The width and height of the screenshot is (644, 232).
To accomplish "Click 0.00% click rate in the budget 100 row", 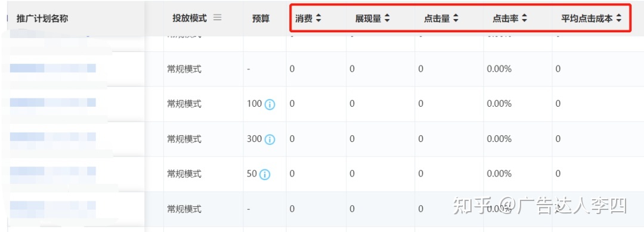I will click(499, 104).
